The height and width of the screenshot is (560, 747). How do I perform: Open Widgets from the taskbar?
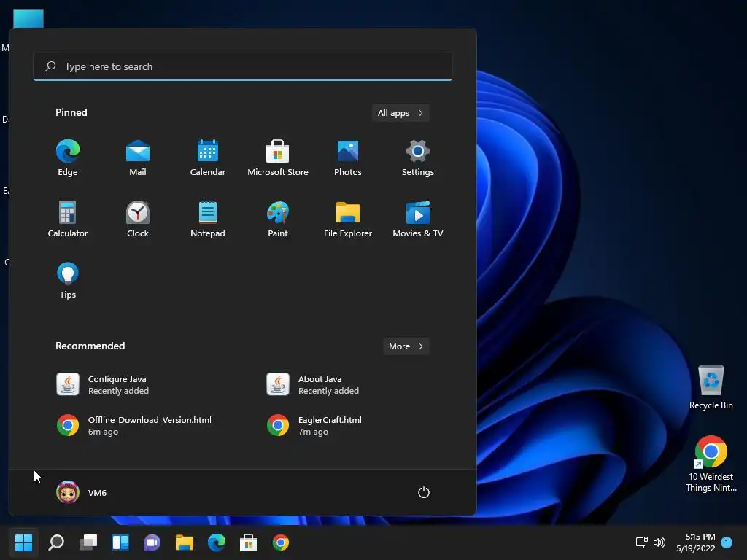120,542
